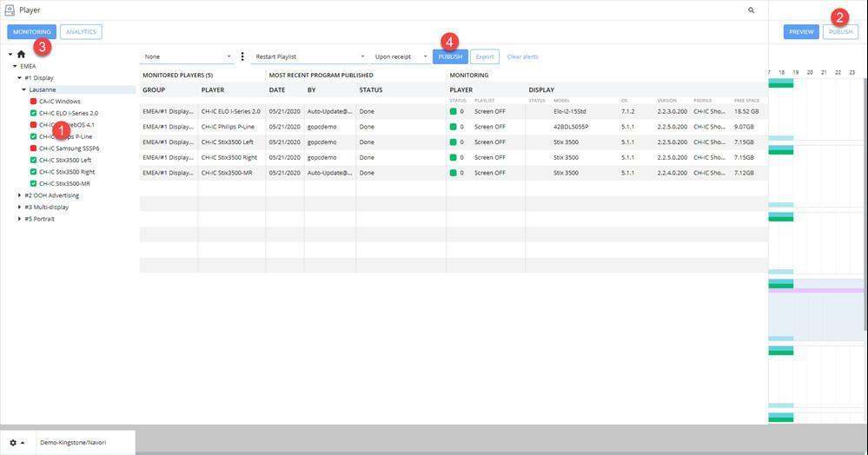Collapse the Lausanne folder arrow
The width and height of the screenshot is (868, 455).
(x=23, y=89)
